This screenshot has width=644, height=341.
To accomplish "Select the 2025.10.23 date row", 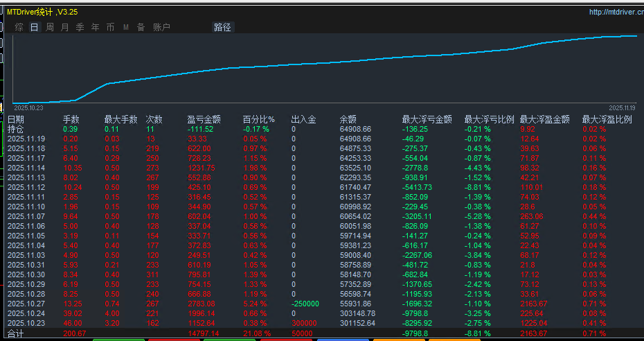I will pyautogui.click(x=26, y=323).
